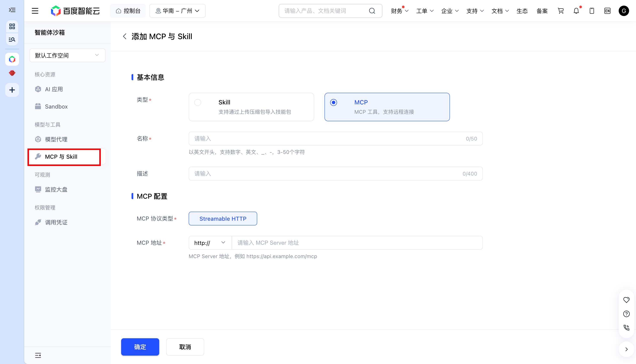Go to 控制台 console
The width and height of the screenshot is (636, 364).
[128, 11]
